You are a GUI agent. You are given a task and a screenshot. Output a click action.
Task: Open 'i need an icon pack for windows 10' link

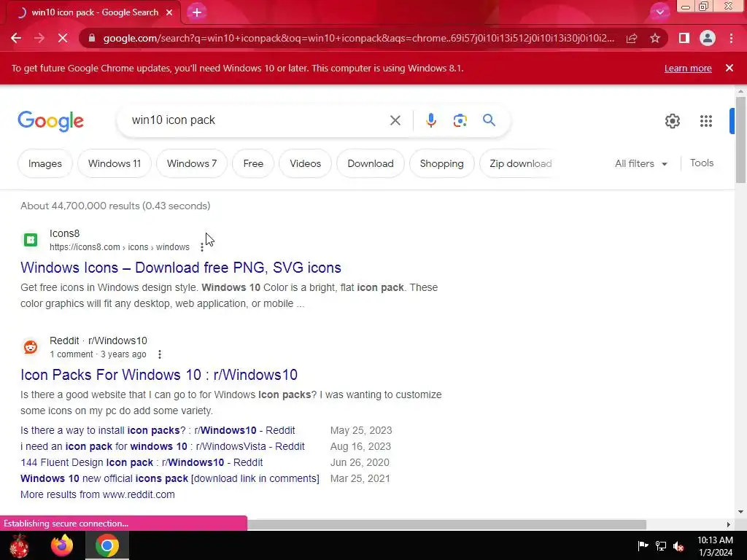163,447
